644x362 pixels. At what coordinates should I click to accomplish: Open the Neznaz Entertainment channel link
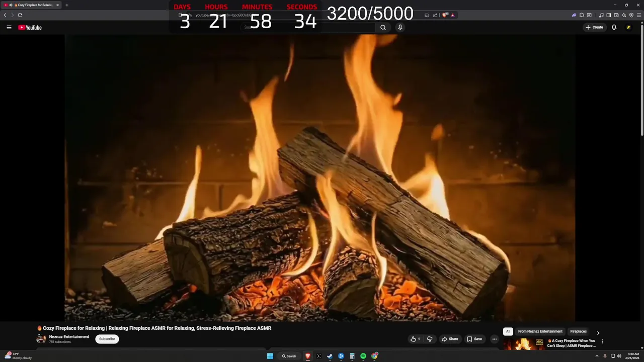pyautogui.click(x=69, y=337)
